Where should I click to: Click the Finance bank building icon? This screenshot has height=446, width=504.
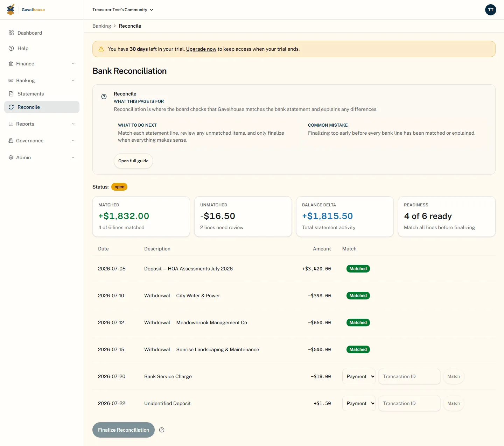pos(11,64)
